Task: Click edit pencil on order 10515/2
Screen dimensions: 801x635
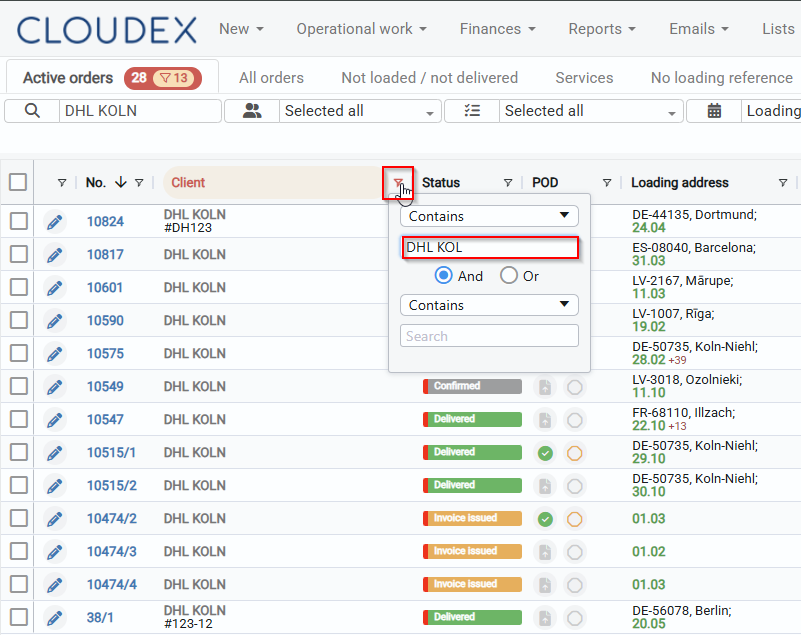Action: 55,486
